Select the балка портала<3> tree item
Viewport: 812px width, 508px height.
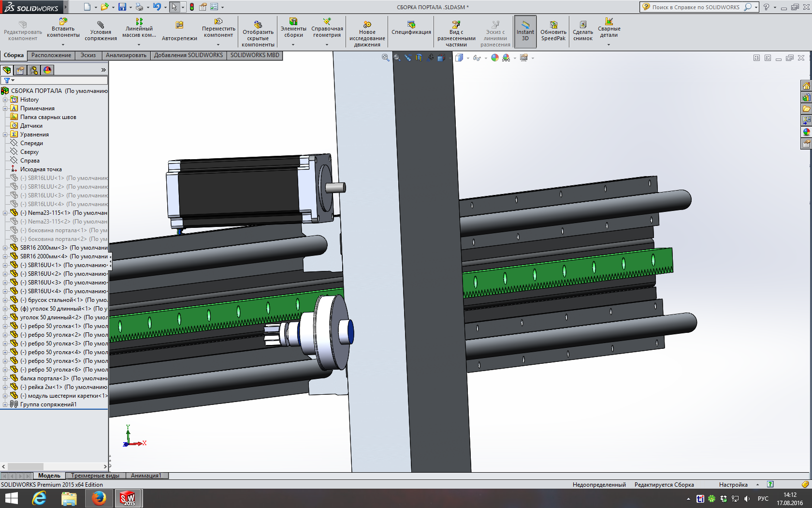tap(63, 378)
